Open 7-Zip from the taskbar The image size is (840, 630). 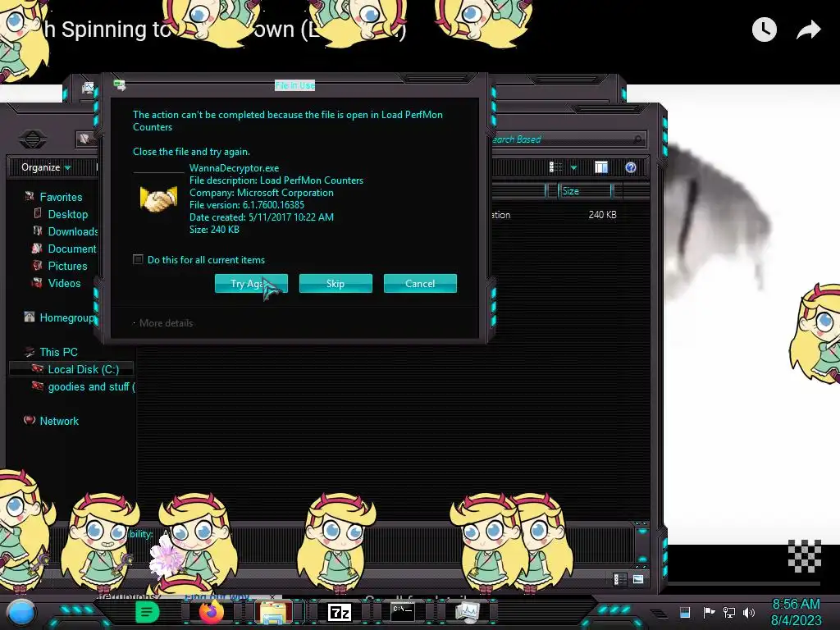[x=339, y=612]
